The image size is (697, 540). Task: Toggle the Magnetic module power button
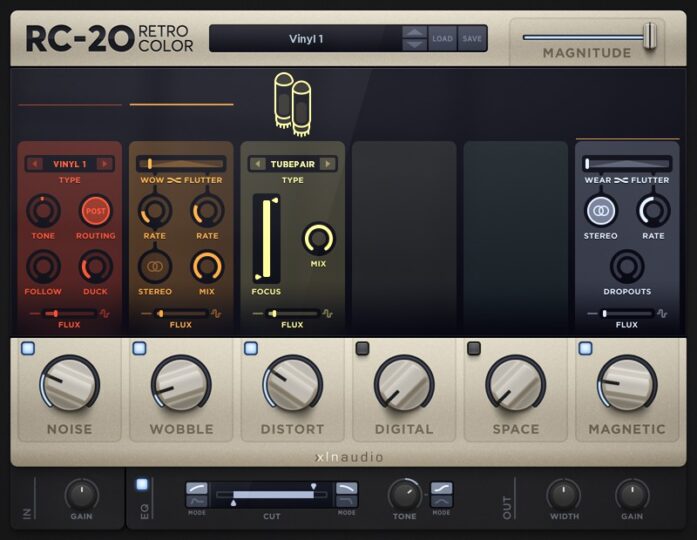pos(585,348)
